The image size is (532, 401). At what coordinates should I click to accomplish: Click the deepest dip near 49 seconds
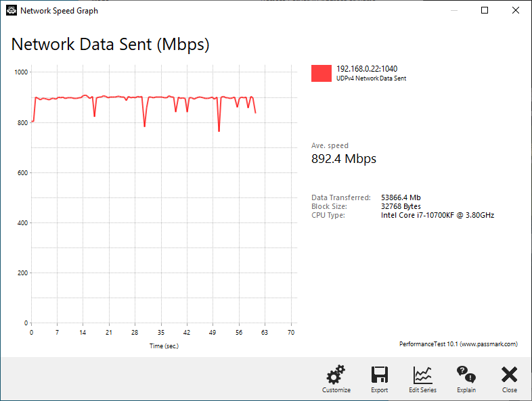[x=219, y=130]
